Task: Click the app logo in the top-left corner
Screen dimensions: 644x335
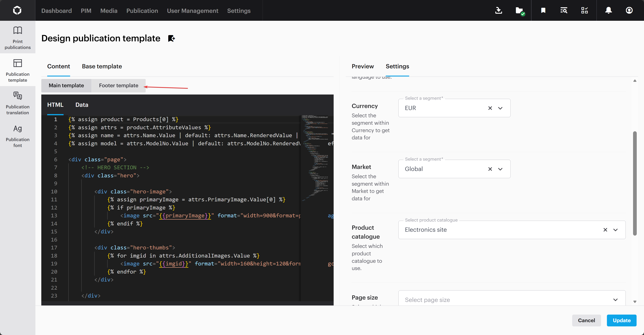Action: 17,10
